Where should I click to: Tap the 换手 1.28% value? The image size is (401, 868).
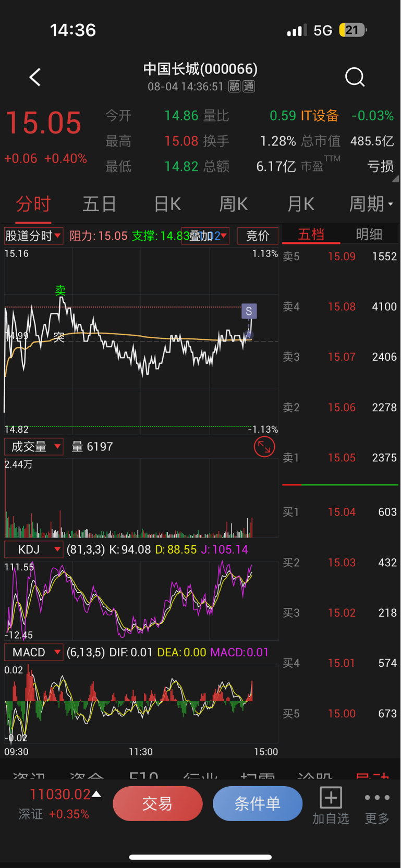click(x=278, y=141)
